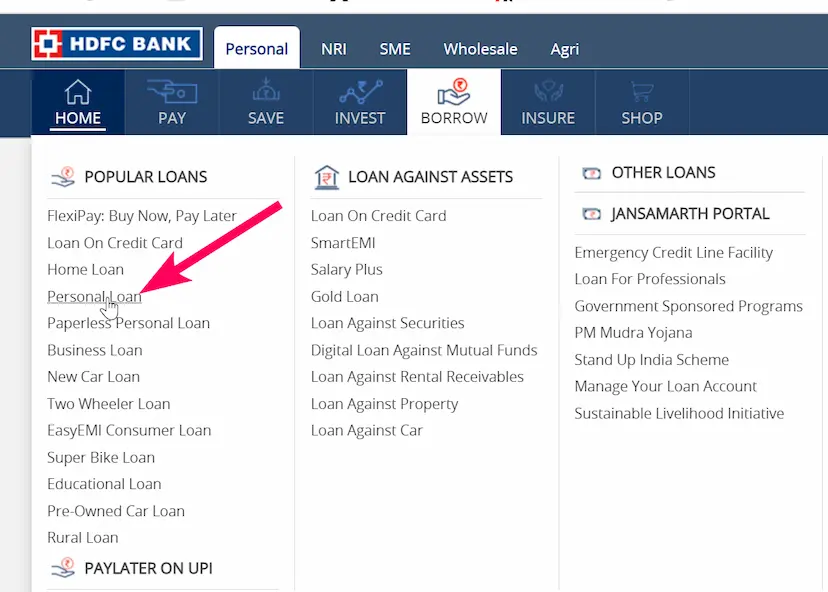Viewport: 828px width, 592px height.
Task: Select the INSURE shield-hands icon
Action: tap(548, 91)
